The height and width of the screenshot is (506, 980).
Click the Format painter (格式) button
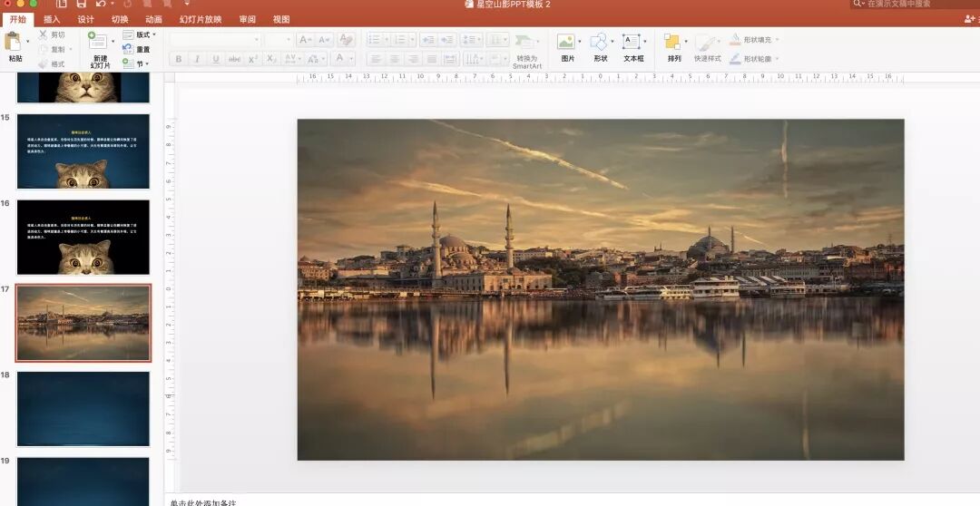(x=51, y=63)
